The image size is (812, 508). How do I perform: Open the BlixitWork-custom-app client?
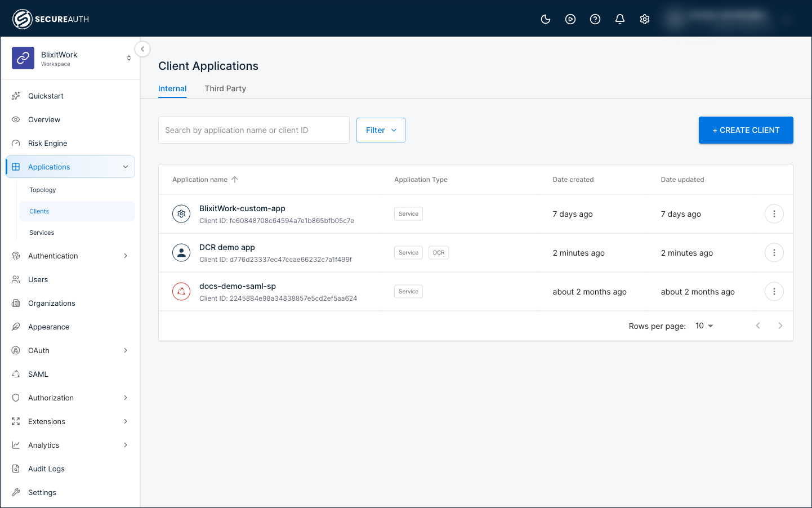[x=242, y=208]
